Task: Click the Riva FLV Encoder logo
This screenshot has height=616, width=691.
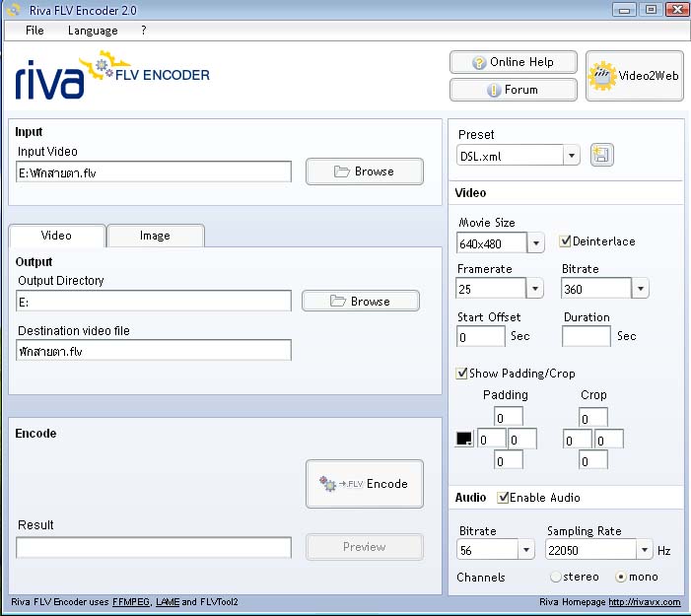Action: [x=112, y=75]
